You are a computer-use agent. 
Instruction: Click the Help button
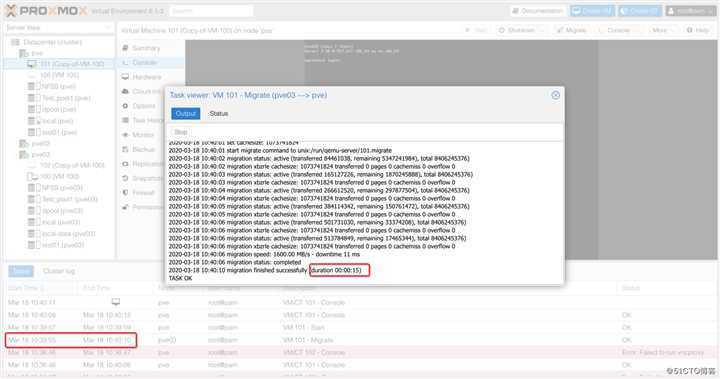pos(698,30)
